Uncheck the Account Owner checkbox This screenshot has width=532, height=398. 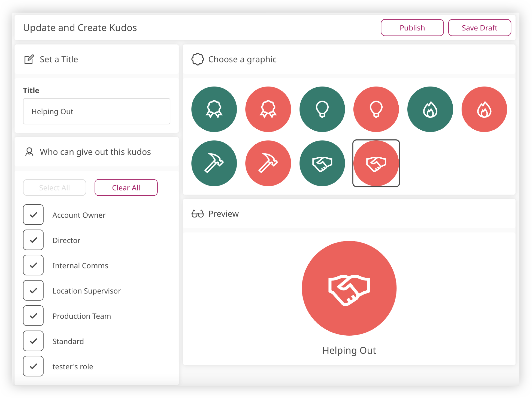click(x=33, y=215)
